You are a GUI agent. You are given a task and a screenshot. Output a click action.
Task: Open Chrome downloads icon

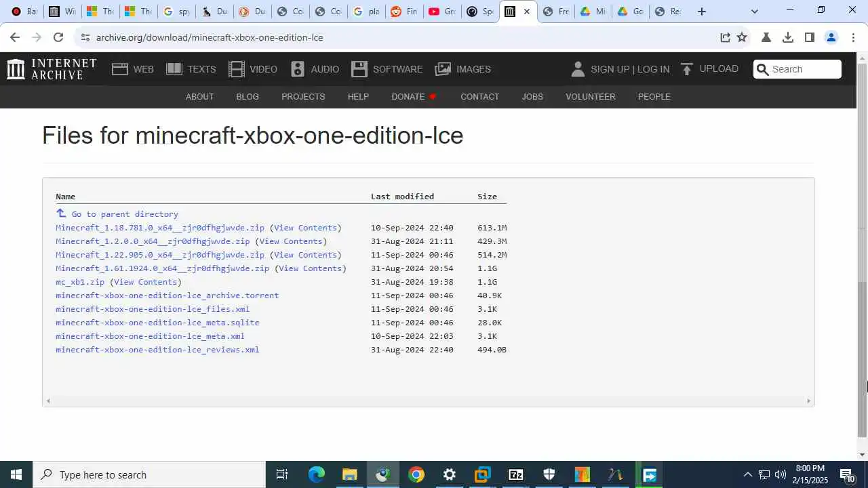(787, 37)
